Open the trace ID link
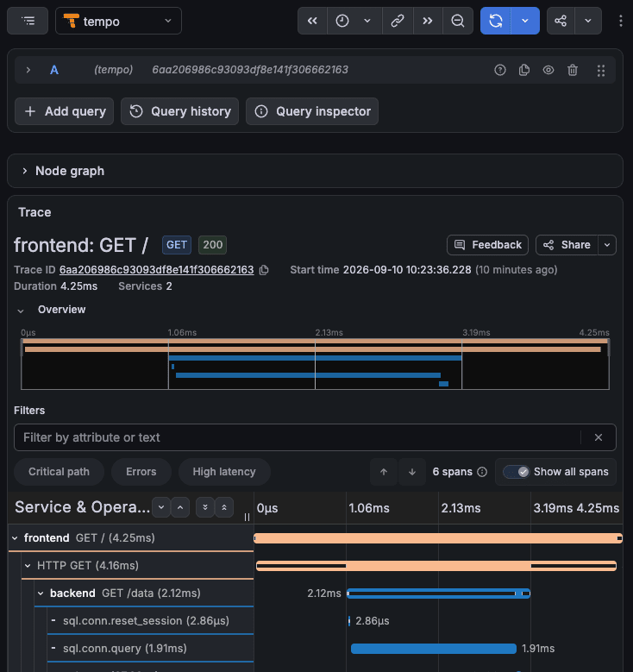Image resolution: width=633 pixels, height=672 pixels. (156, 269)
